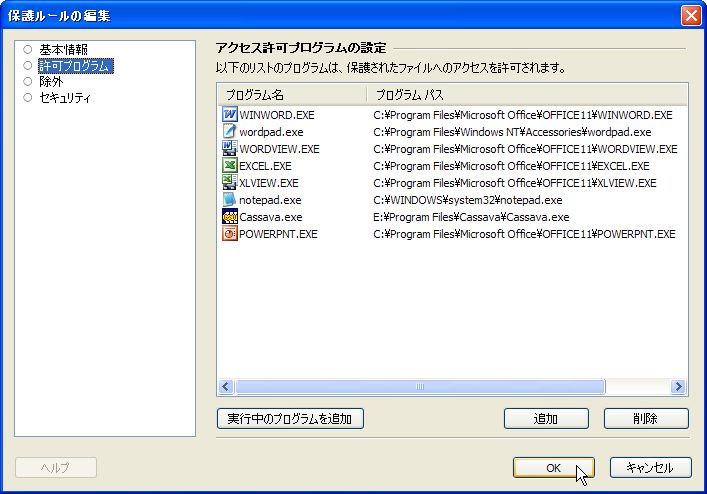Open the 除外 section
The height and width of the screenshot is (494, 707).
51,81
